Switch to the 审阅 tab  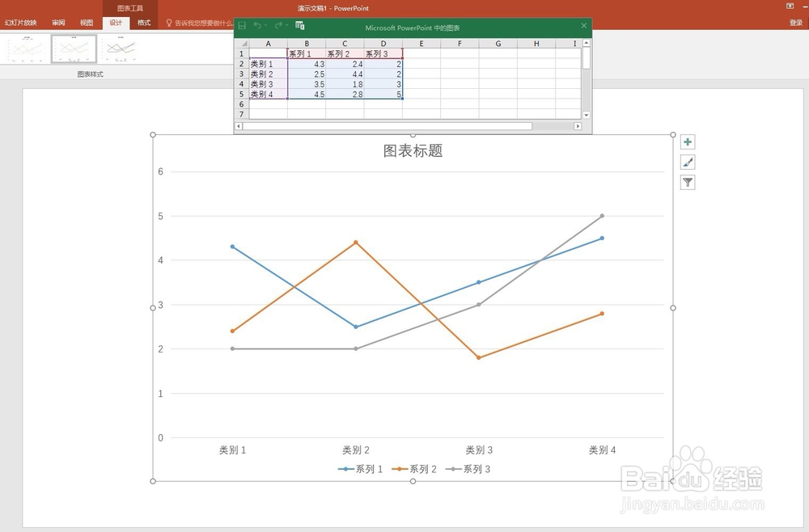[x=58, y=23]
